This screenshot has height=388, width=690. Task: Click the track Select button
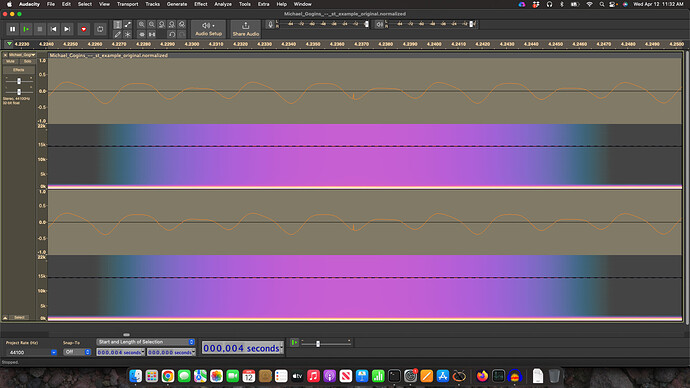click(x=19, y=318)
